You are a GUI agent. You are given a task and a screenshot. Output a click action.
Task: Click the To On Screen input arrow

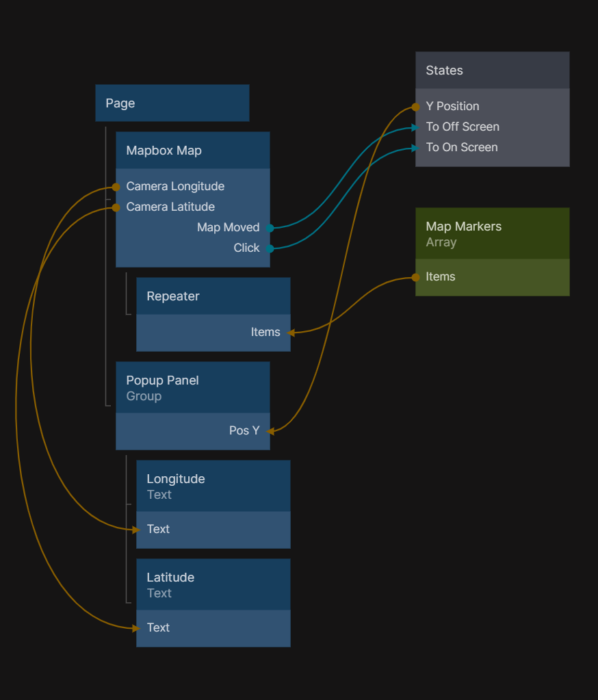(x=414, y=148)
